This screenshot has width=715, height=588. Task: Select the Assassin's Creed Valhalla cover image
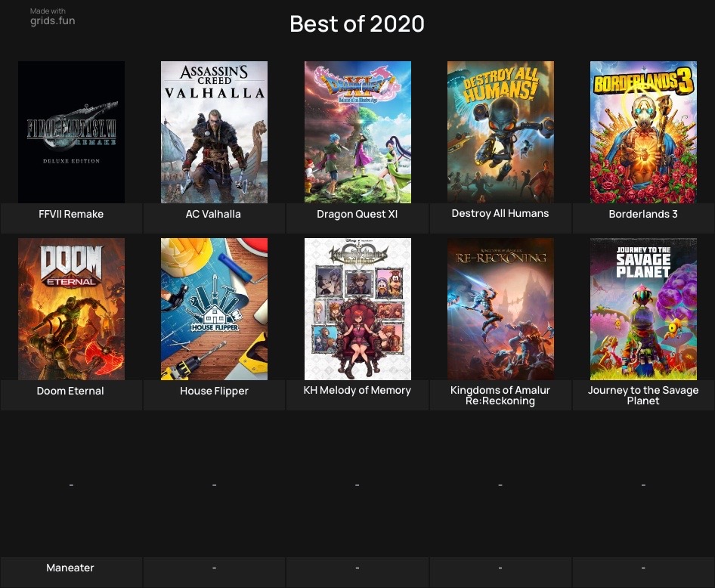pos(215,132)
